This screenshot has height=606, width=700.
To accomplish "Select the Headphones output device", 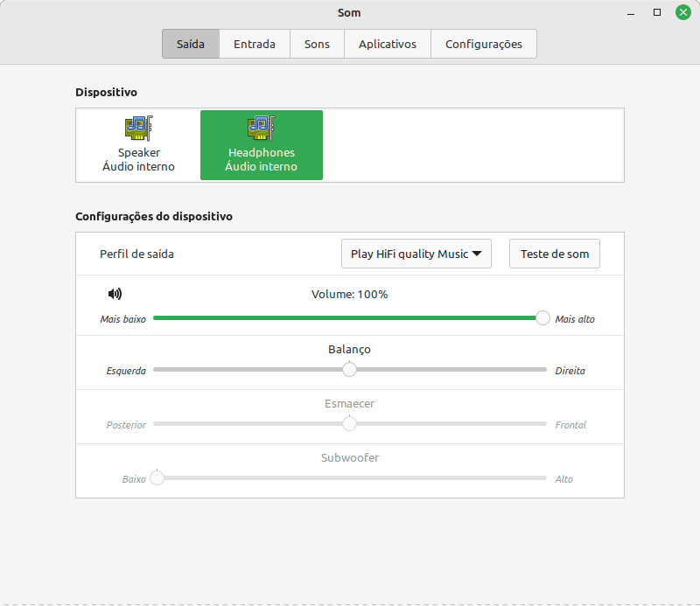I will [x=262, y=145].
